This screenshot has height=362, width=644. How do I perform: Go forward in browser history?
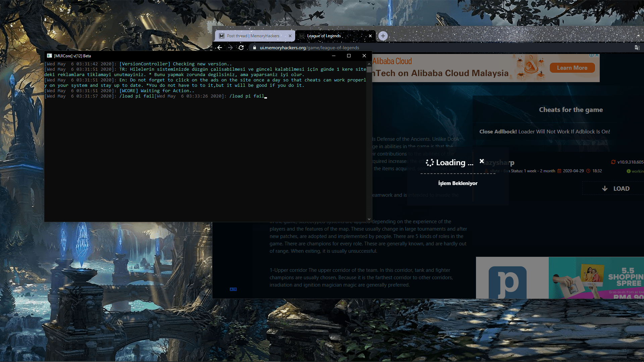230,48
